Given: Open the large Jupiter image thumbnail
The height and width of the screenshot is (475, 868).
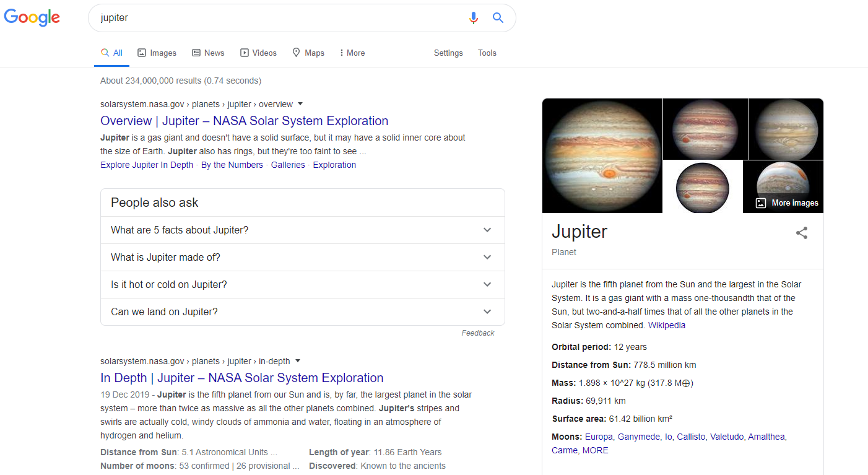Looking at the screenshot, I should (x=602, y=155).
